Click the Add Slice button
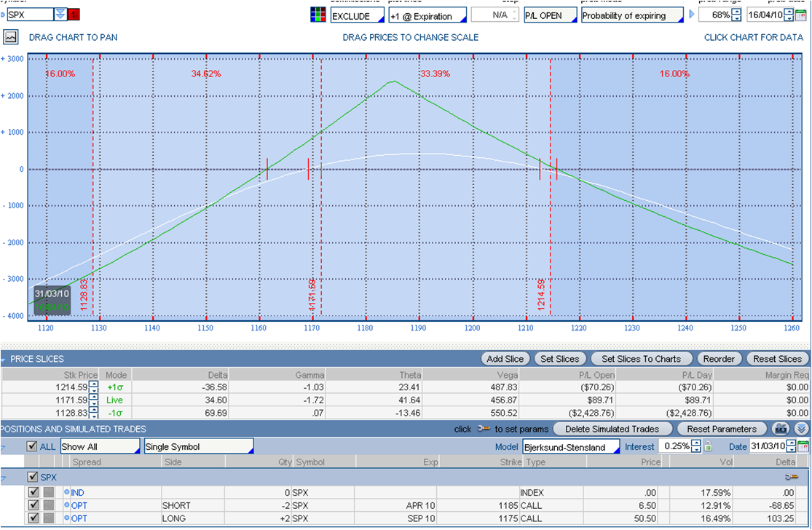This screenshot has height=530, width=812. (x=505, y=359)
